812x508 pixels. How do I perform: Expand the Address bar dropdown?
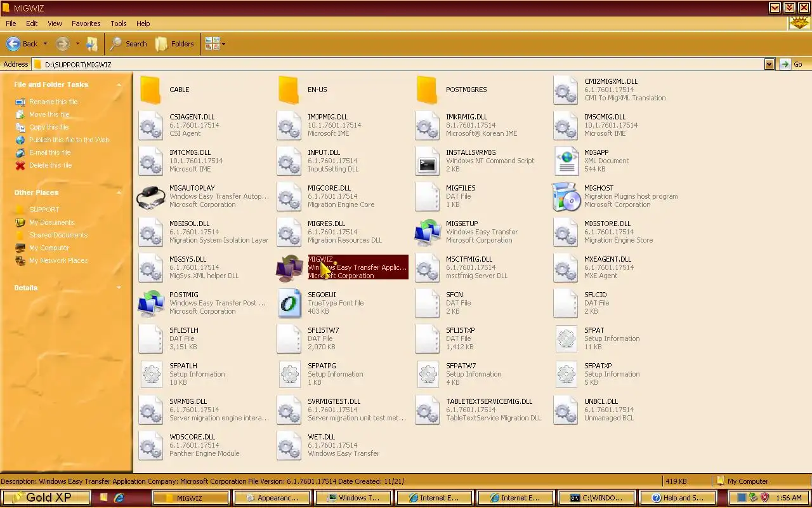(769, 64)
